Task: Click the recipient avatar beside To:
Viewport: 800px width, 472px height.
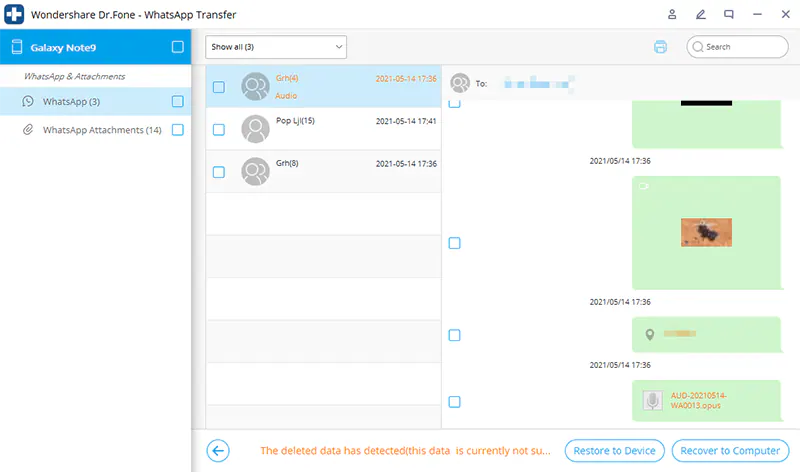Action: [x=460, y=83]
